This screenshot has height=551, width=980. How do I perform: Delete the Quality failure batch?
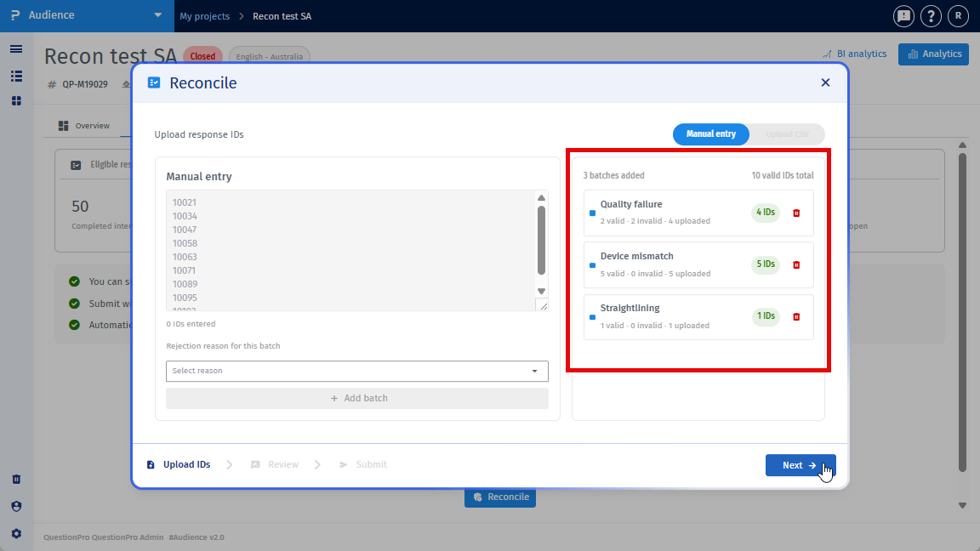coord(796,213)
